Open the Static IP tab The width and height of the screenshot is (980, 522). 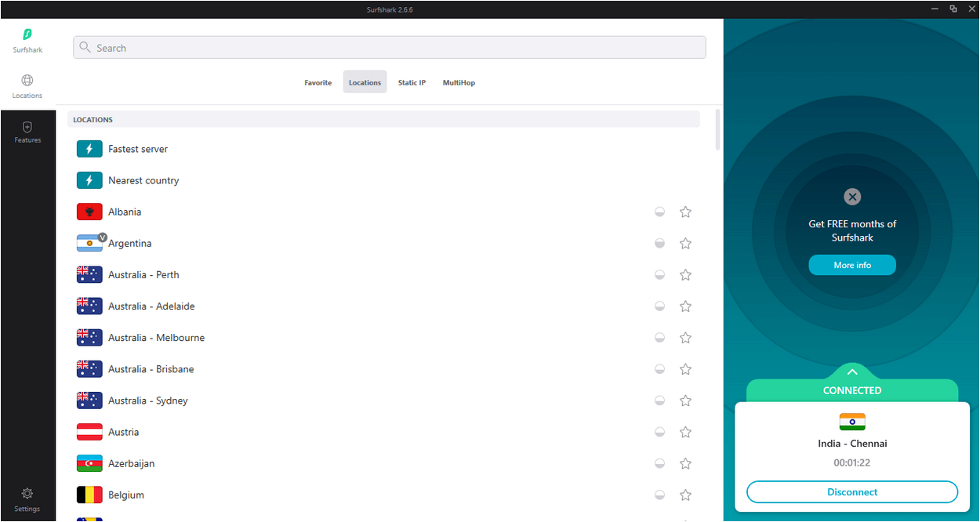[x=412, y=82]
